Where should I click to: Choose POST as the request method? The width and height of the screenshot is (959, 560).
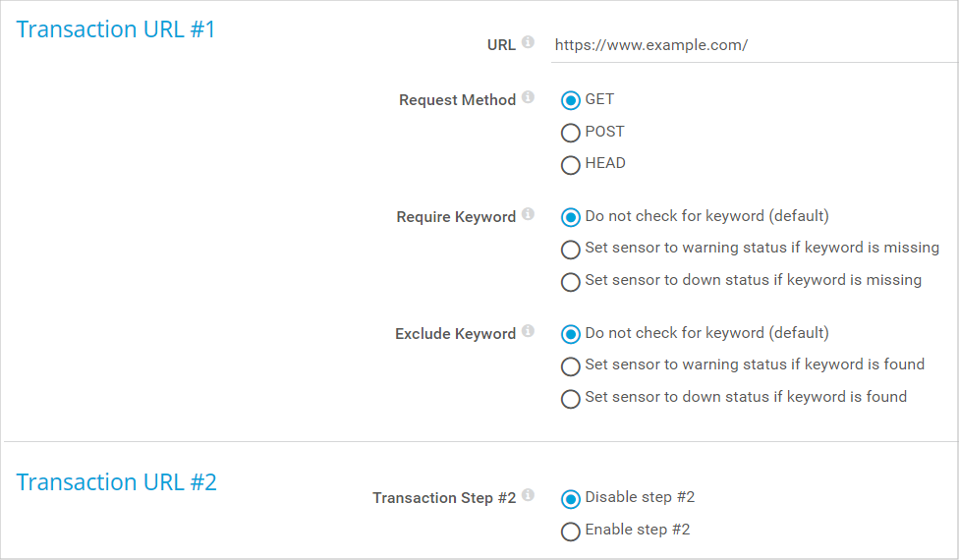[x=570, y=133]
